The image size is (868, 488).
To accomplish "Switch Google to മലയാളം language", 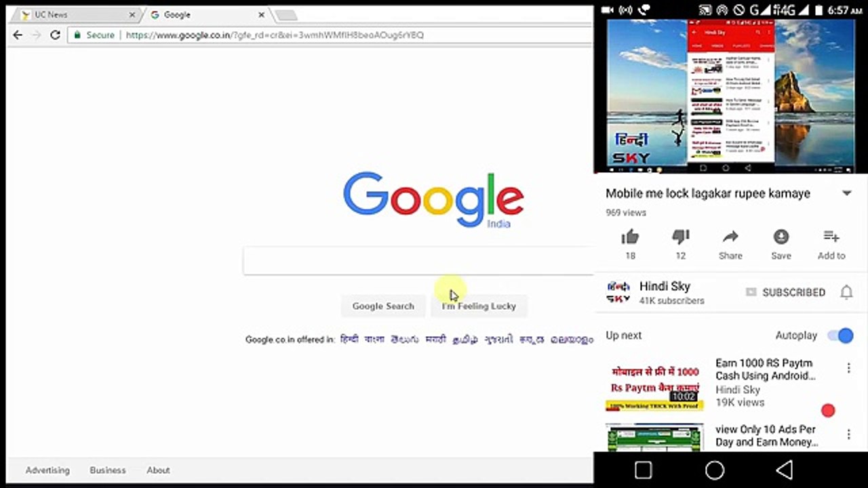I will 572,340.
